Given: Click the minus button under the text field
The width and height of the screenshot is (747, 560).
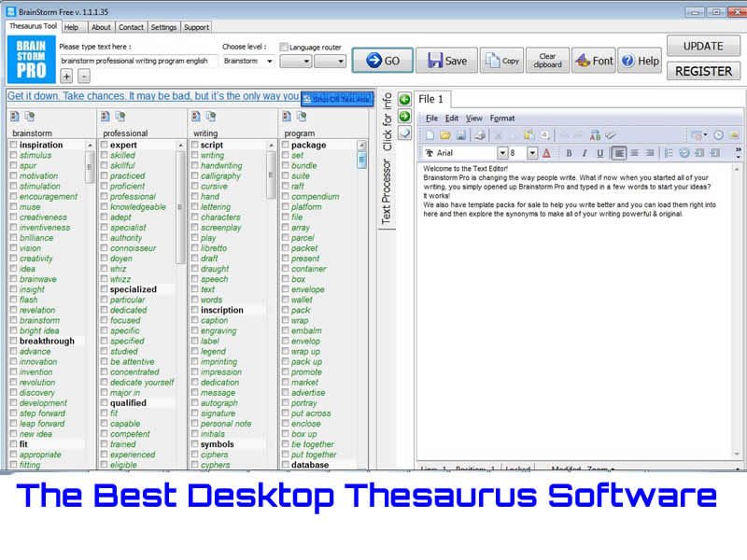Looking at the screenshot, I should [83, 77].
